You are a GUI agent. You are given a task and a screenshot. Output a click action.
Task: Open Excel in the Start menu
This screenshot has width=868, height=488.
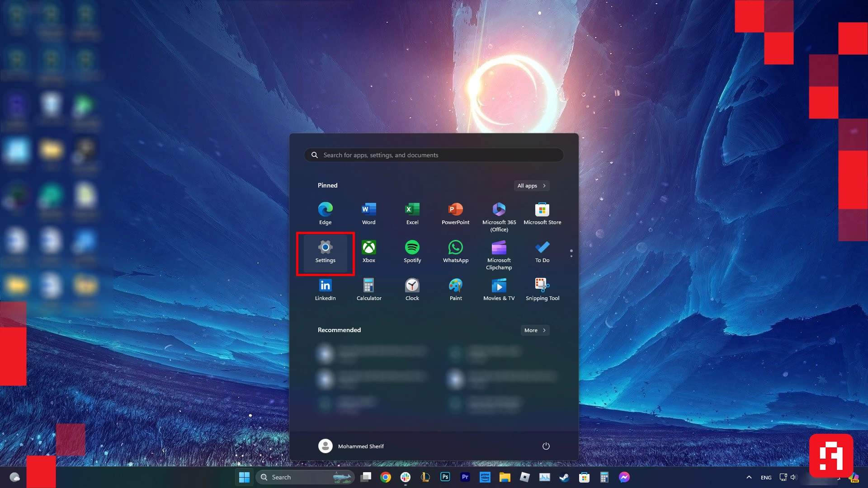coord(412,213)
